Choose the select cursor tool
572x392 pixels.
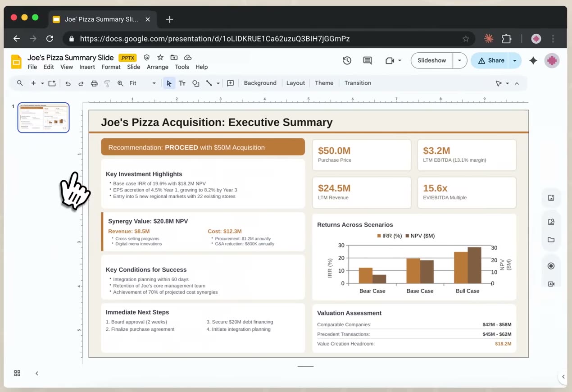coord(169,83)
